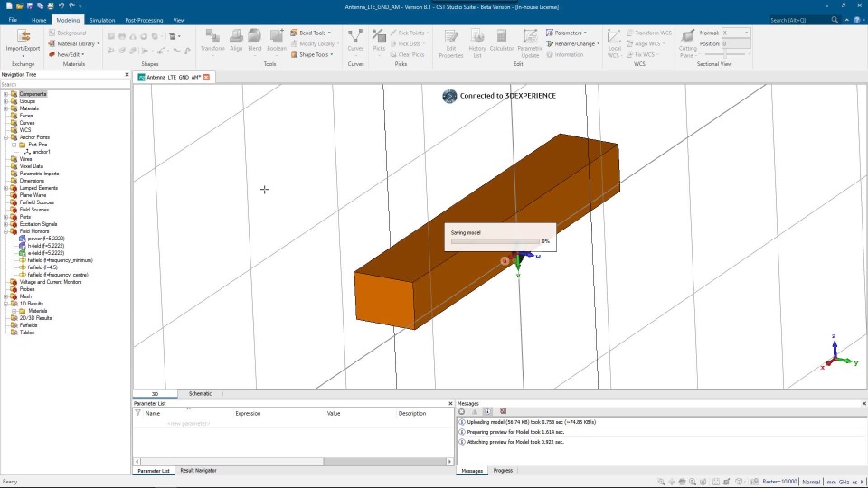The width and height of the screenshot is (868, 488).
Task: Switch to the Result Navigator tab
Action: [198, 471]
